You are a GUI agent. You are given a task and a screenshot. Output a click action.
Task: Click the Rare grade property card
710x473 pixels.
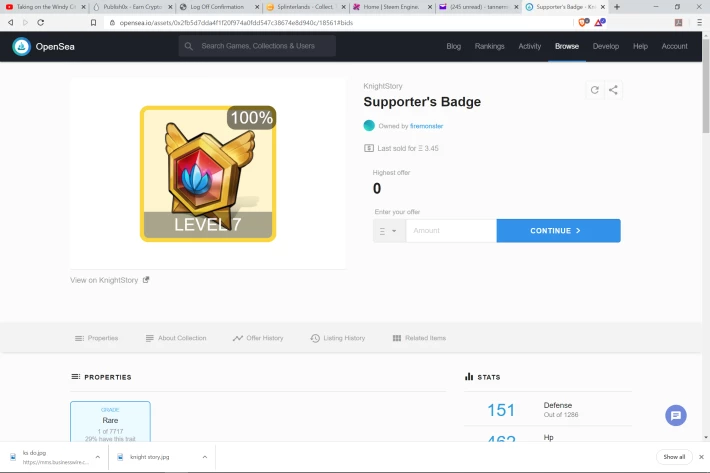pos(110,421)
